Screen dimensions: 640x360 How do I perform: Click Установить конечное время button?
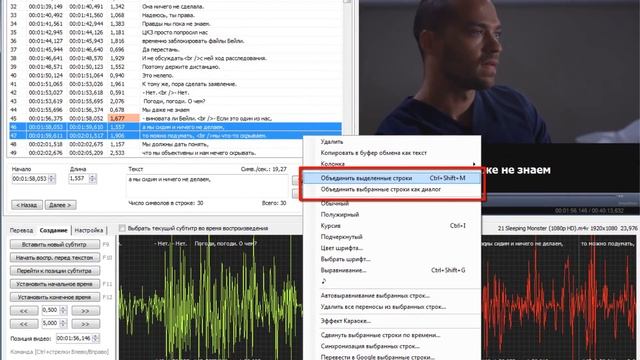point(55,297)
